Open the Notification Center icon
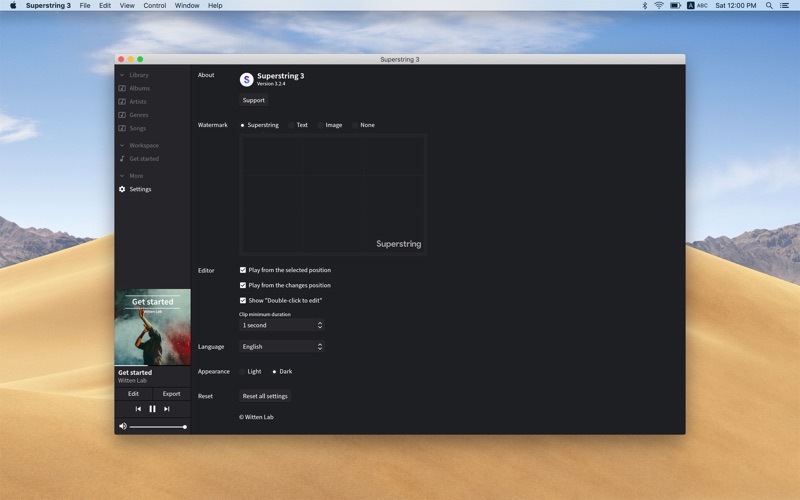The image size is (800, 500). pyautogui.click(x=785, y=6)
